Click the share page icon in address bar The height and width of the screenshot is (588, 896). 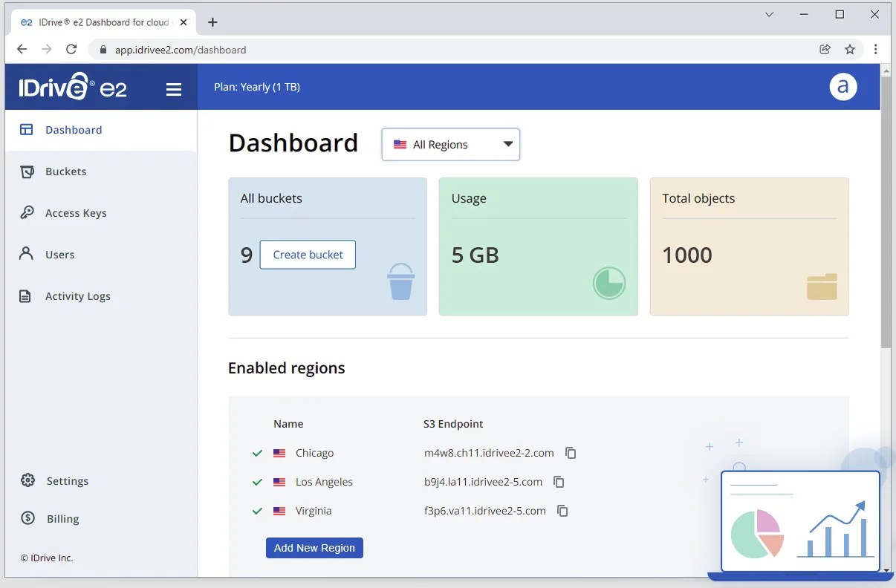825,50
